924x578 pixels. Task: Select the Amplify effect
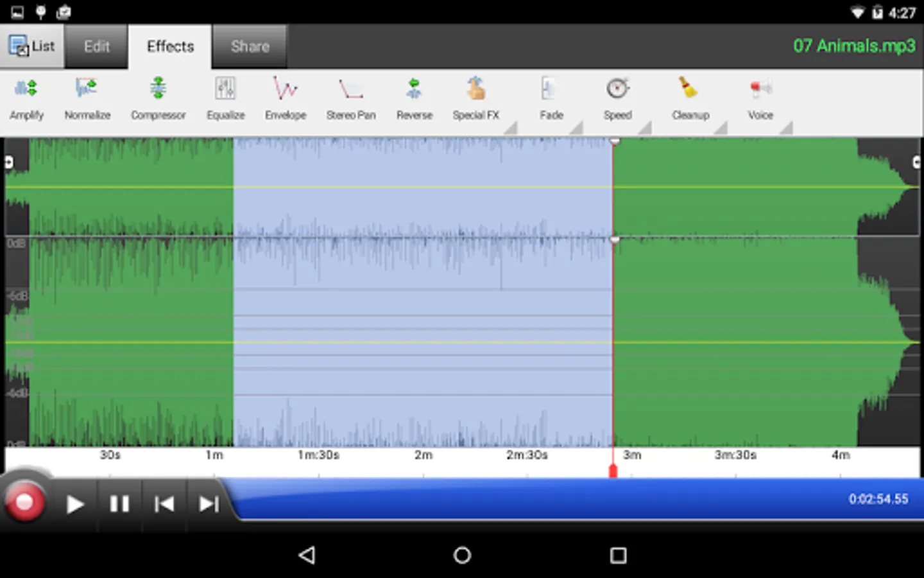pos(26,98)
